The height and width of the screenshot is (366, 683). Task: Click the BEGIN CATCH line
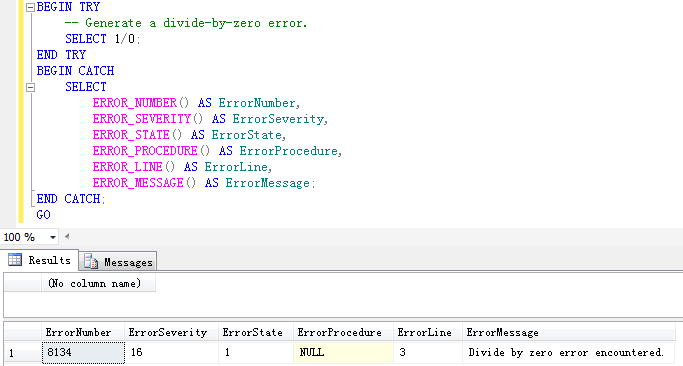click(75, 71)
